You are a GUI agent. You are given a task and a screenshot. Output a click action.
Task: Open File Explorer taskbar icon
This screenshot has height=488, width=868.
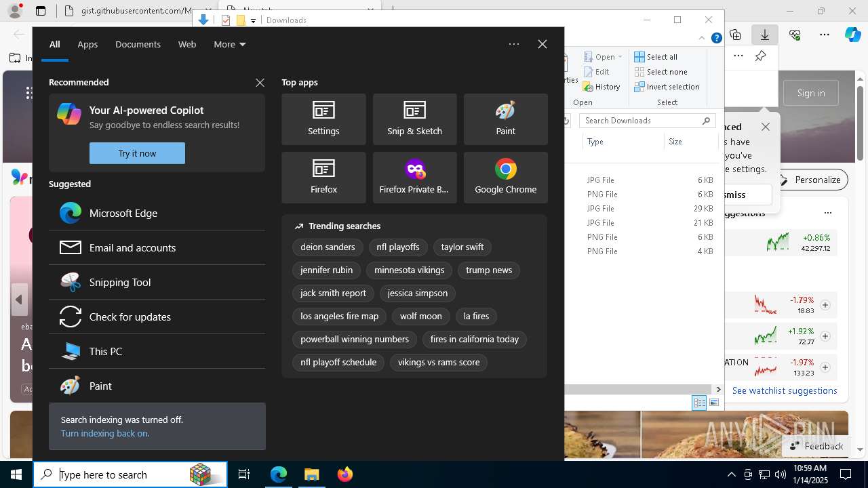coord(312,474)
